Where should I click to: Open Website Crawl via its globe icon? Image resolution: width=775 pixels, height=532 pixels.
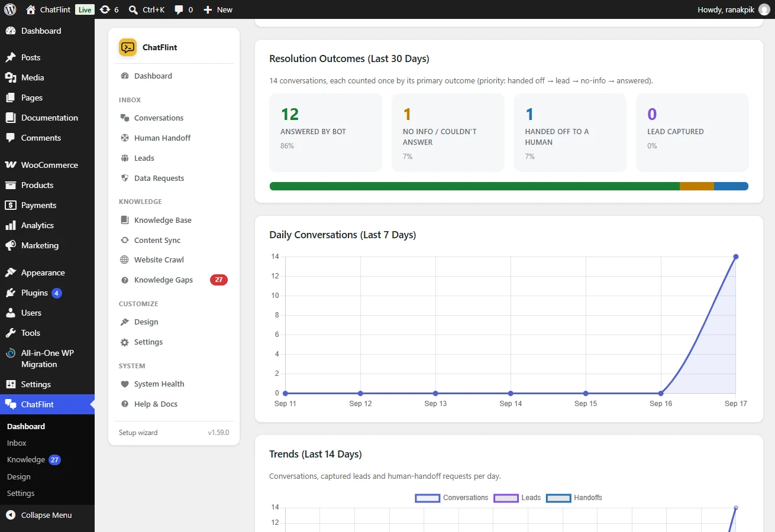coord(125,259)
